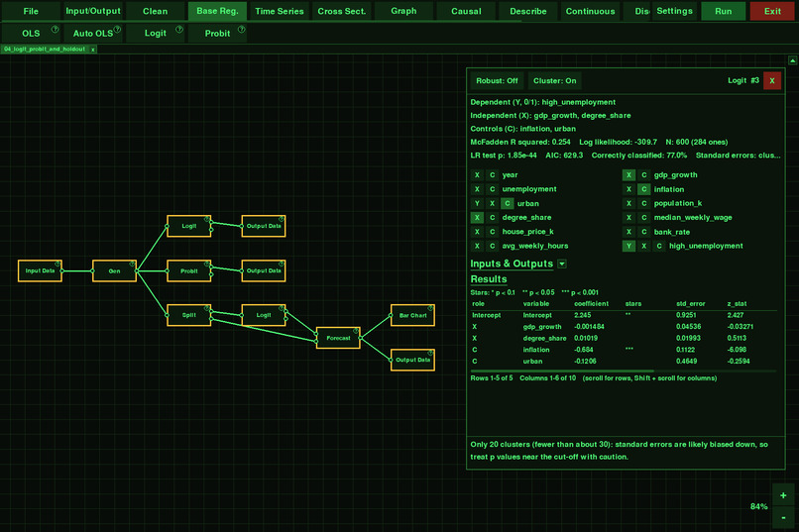Set unemployment as a C control
Image resolution: width=799 pixels, height=532 pixels.
pos(493,189)
